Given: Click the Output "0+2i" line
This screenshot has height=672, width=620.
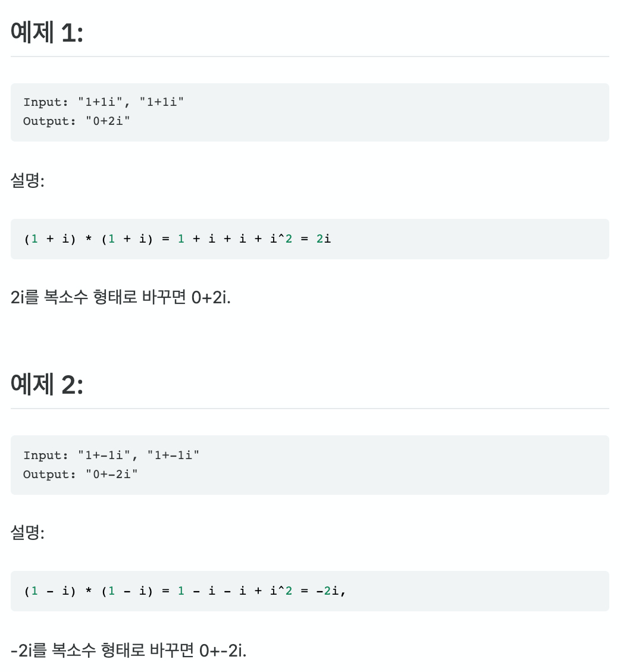Looking at the screenshot, I should [76, 121].
